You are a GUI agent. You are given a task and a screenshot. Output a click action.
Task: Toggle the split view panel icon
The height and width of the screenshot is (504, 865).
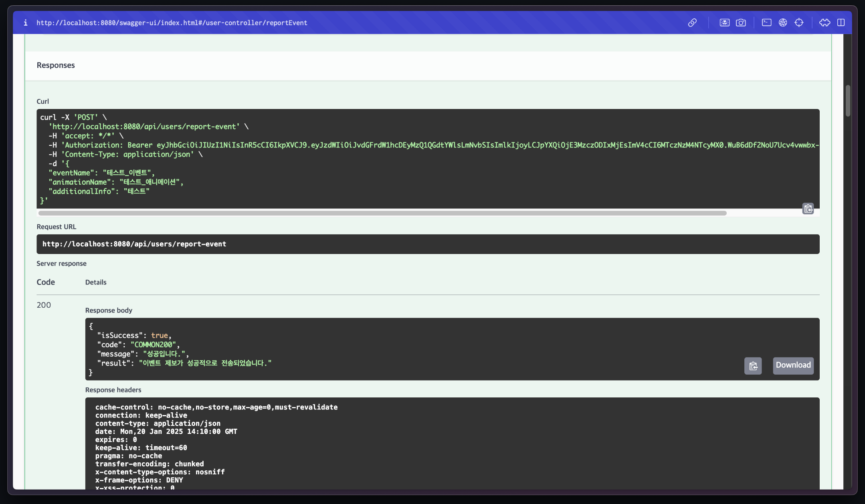point(841,23)
